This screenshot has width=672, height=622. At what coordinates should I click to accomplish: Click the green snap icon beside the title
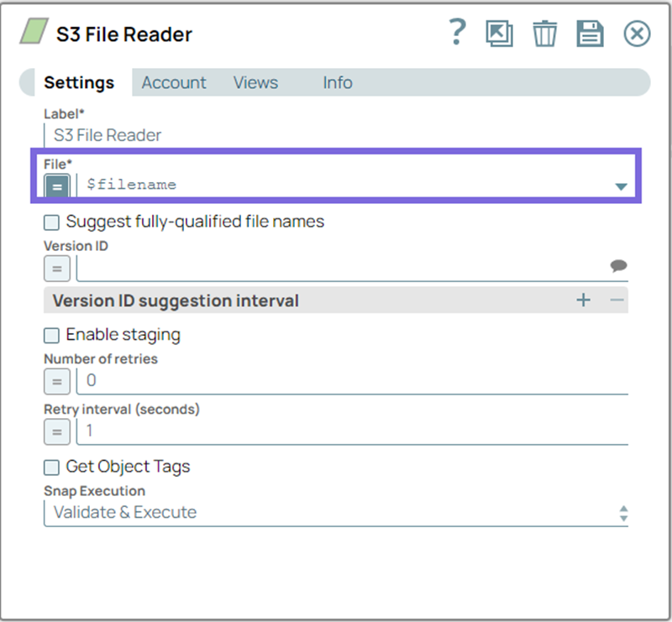(33, 34)
